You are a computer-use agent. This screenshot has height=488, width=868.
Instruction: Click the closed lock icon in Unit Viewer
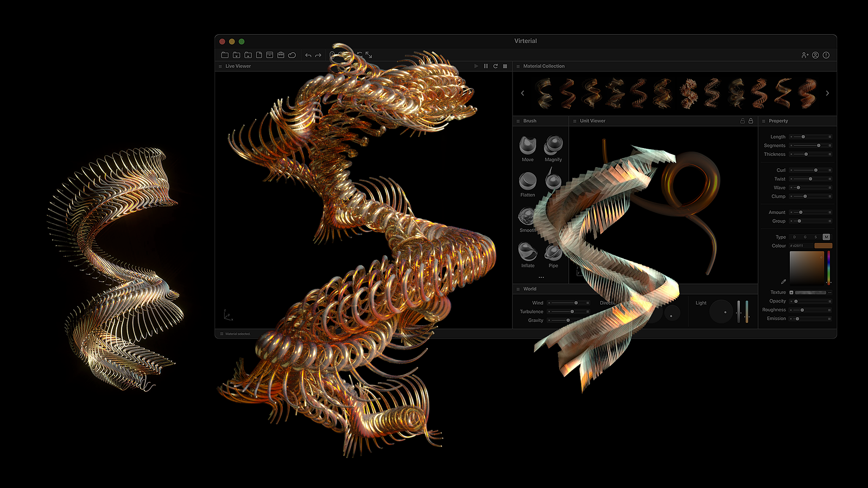click(x=751, y=121)
